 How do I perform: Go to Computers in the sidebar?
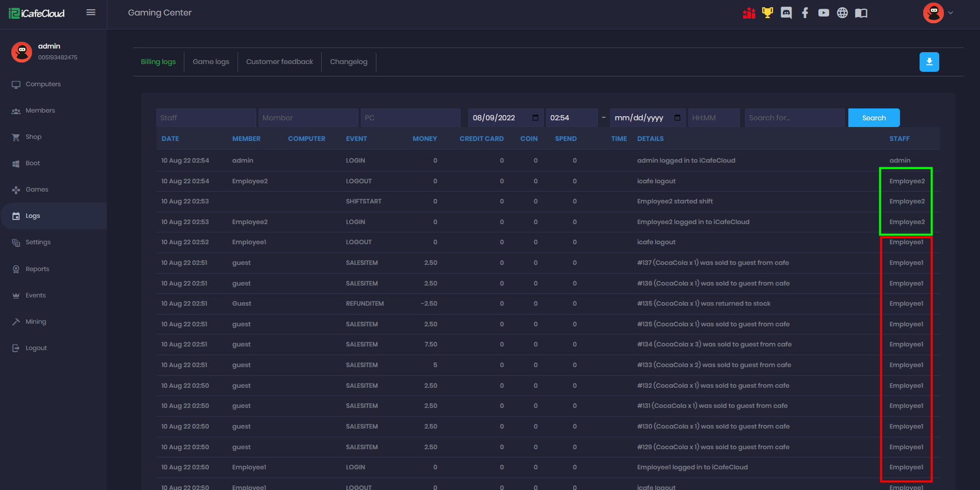click(43, 84)
